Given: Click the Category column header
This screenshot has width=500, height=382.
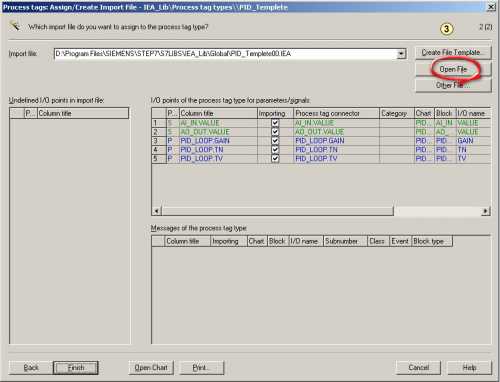Looking at the screenshot, I should pyautogui.click(x=397, y=113).
